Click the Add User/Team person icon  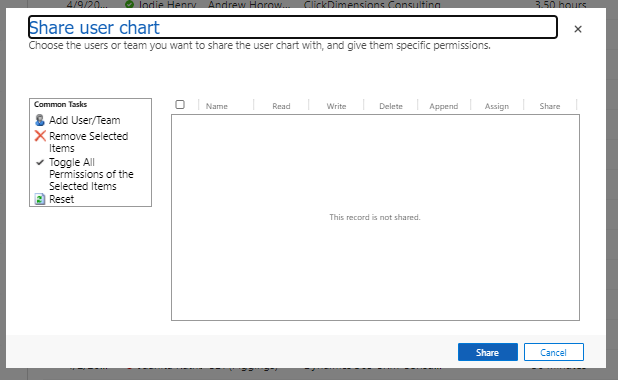point(40,120)
